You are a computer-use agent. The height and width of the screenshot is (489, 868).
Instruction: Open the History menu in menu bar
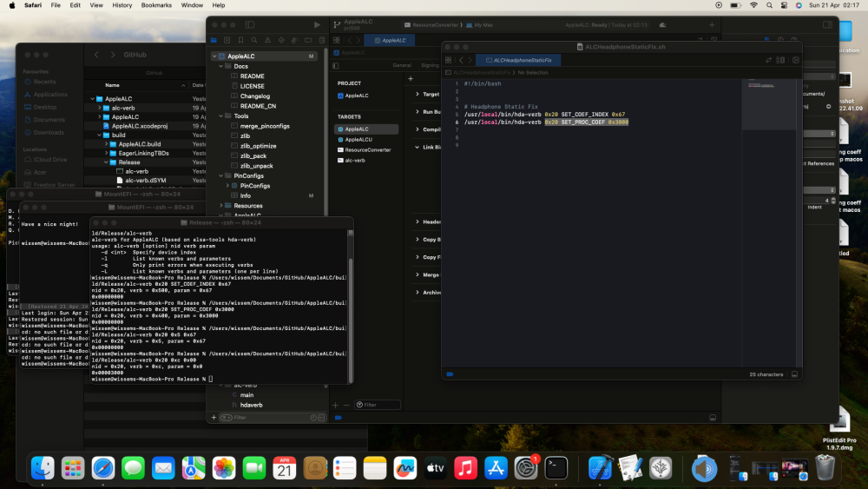[122, 5]
